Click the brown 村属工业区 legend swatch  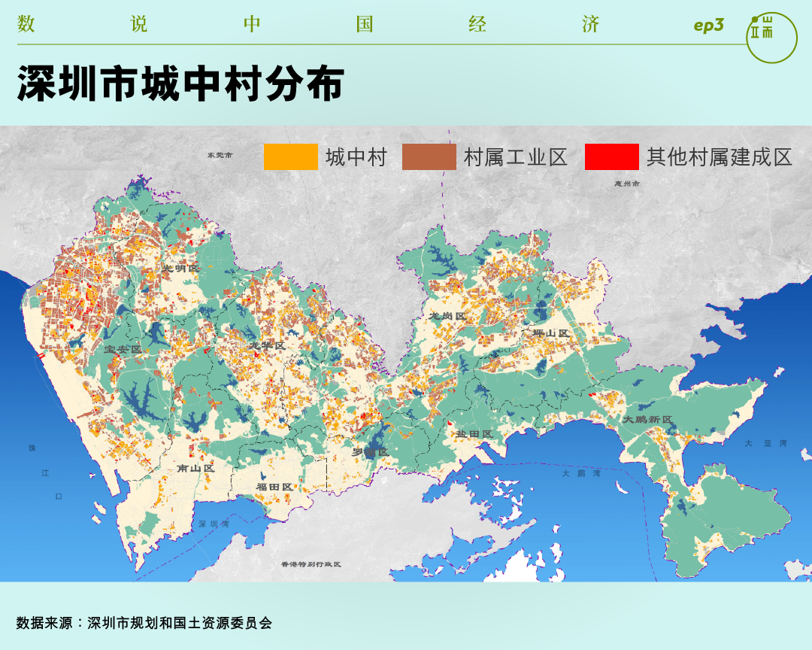click(x=429, y=156)
